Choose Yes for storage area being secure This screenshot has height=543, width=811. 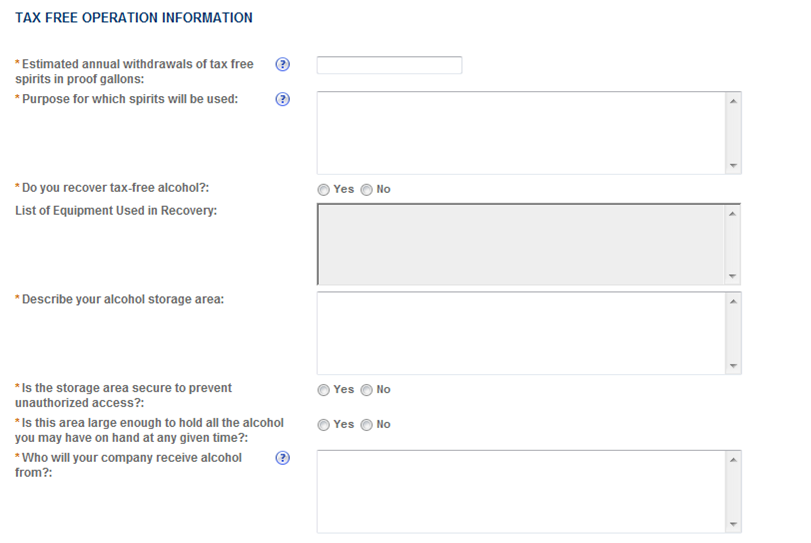pos(323,390)
